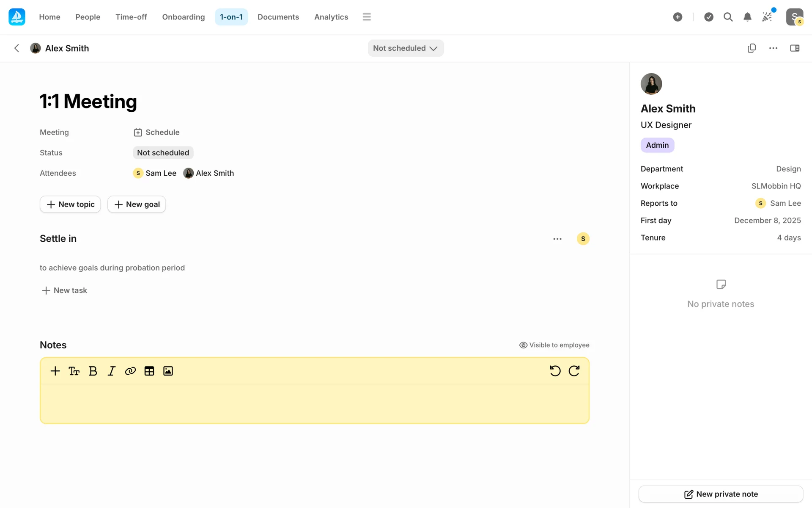The height and width of the screenshot is (508, 812).
Task: Click the copy icon in the header
Action: coord(752,48)
